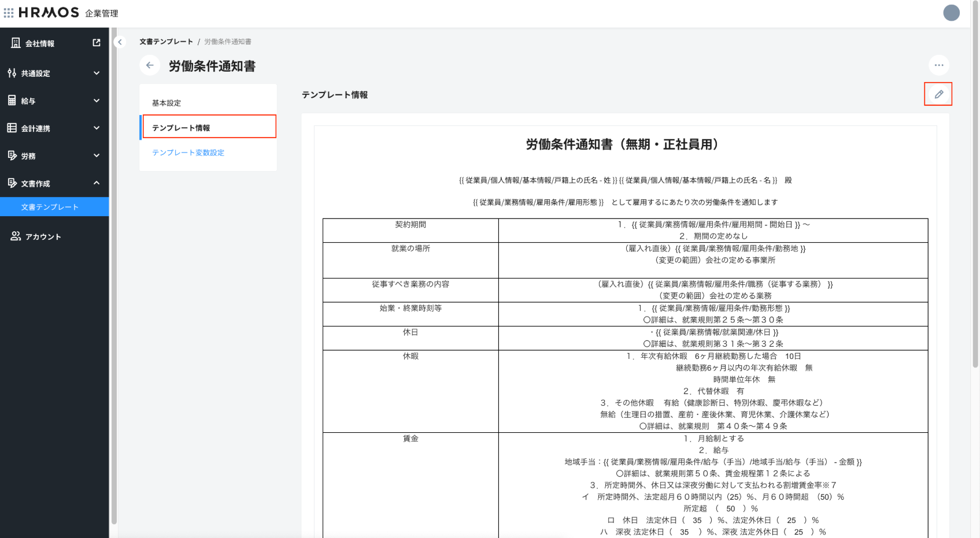Collapse the 文書作成 section chevron
This screenshot has width=980, height=538.
[97, 183]
